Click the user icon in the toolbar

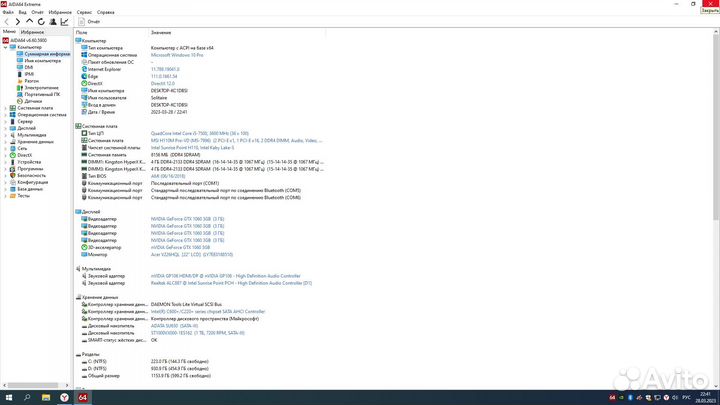[x=53, y=22]
